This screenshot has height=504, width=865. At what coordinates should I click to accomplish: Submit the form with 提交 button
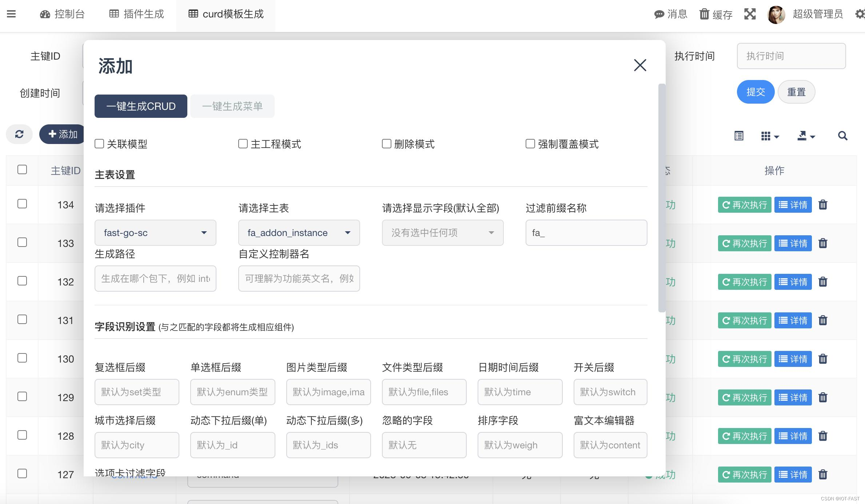click(x=756, y=92)
